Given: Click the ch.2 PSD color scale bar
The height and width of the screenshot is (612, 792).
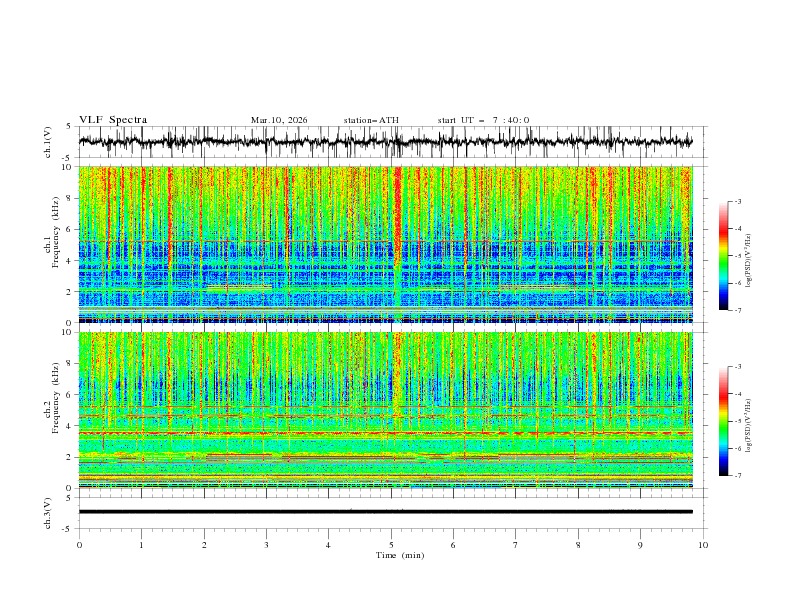Looking at the screenshot, I should pos(723,421).
